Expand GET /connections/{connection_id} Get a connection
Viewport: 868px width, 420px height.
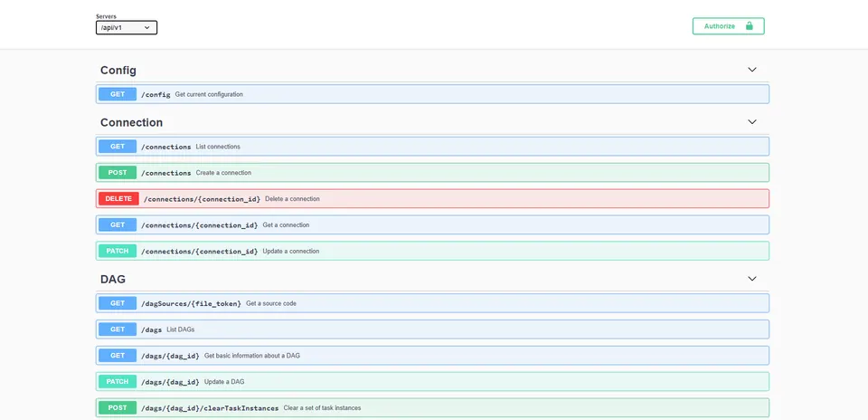(x=432, y=225)
